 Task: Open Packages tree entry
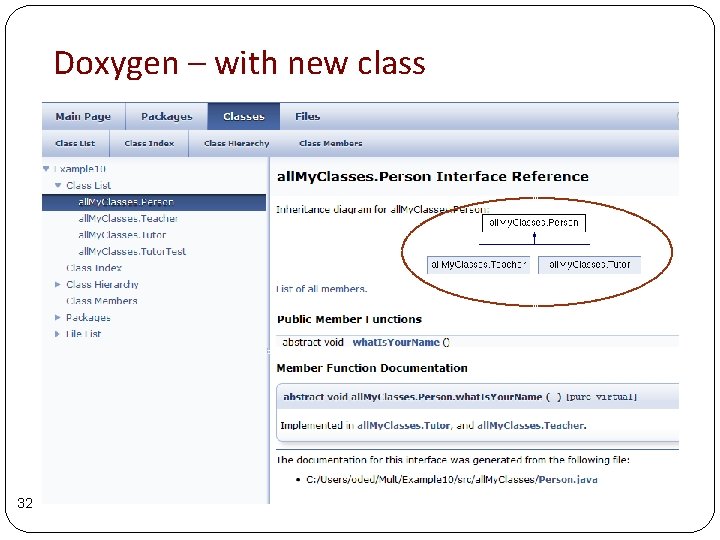pos(88,317)
